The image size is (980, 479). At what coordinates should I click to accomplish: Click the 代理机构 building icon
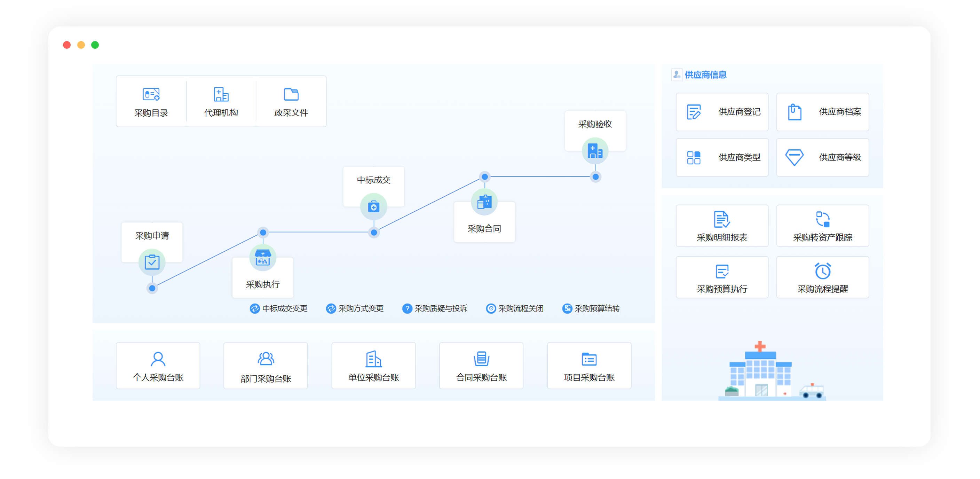tap(221, 94)
